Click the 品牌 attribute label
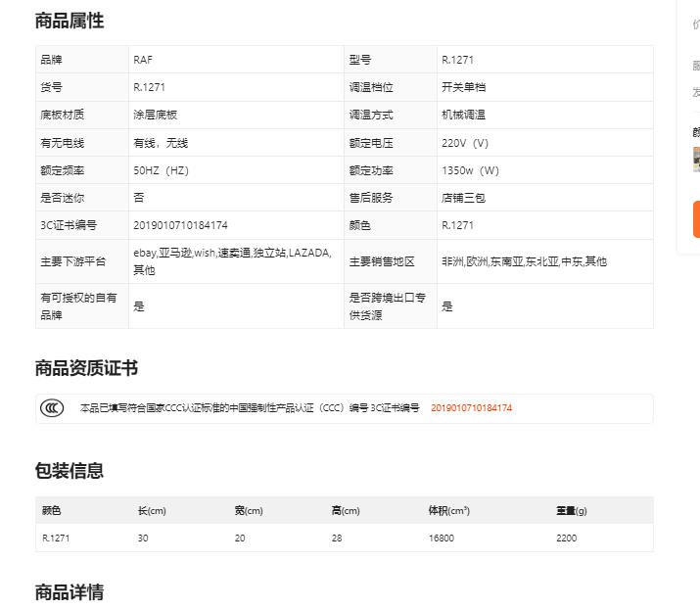700x609 pixels. (50, 60)
